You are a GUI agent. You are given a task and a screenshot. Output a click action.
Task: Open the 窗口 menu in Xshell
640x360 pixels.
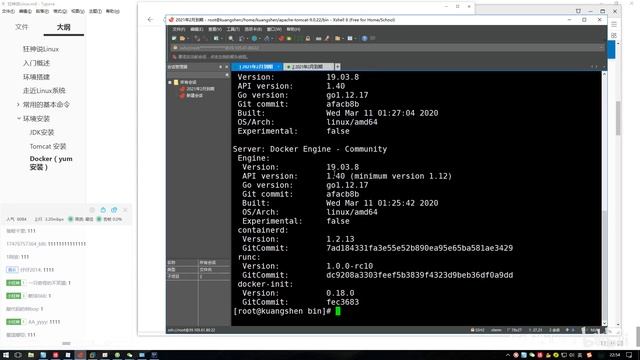pos(274,29)
